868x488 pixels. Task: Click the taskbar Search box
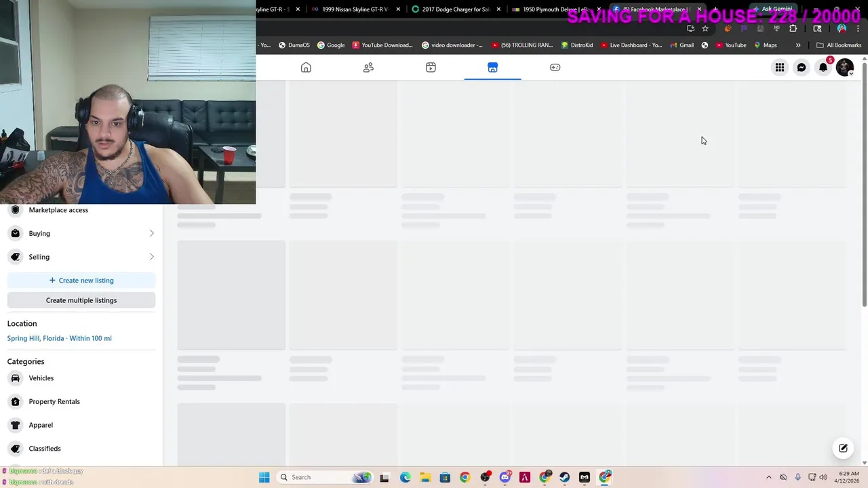(325, 477)
